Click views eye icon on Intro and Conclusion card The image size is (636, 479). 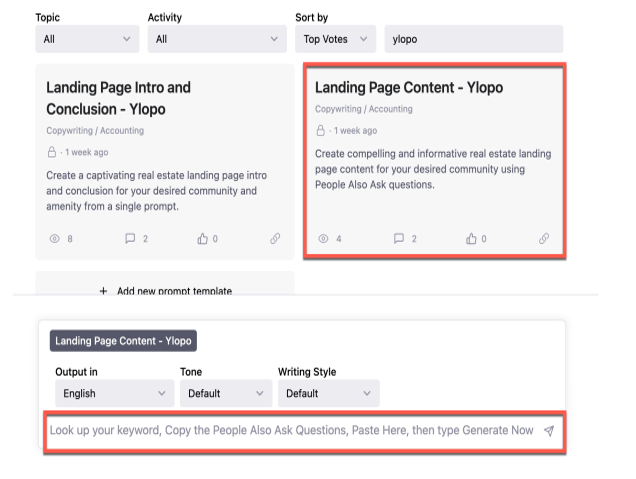(54, 238)
